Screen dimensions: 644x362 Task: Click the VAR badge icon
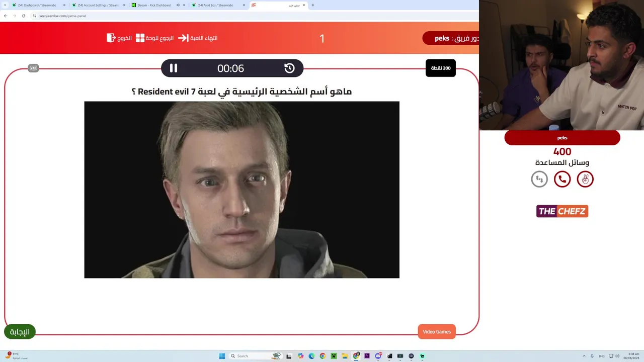click(x=33, y=68)
